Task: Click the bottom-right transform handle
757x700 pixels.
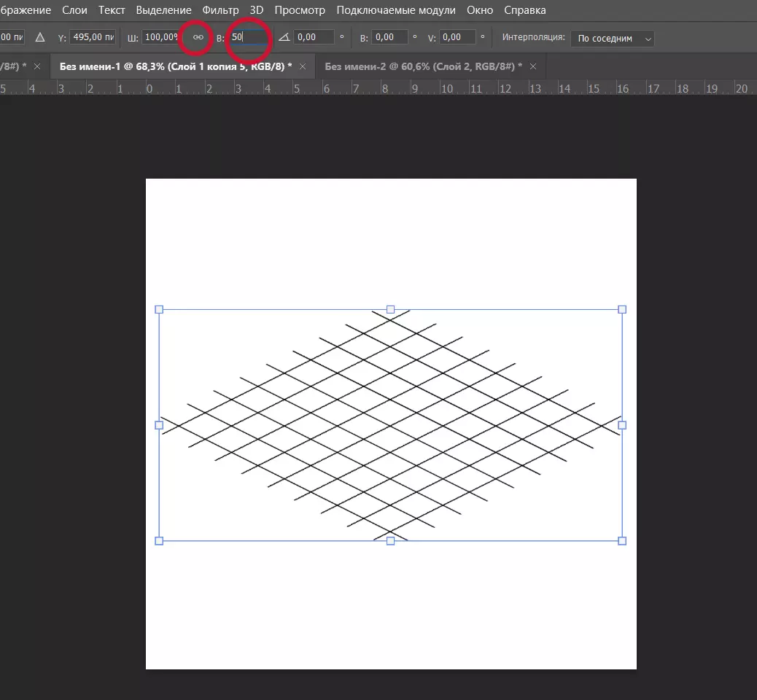Action: pyautogui.click(x=622, y=541)
